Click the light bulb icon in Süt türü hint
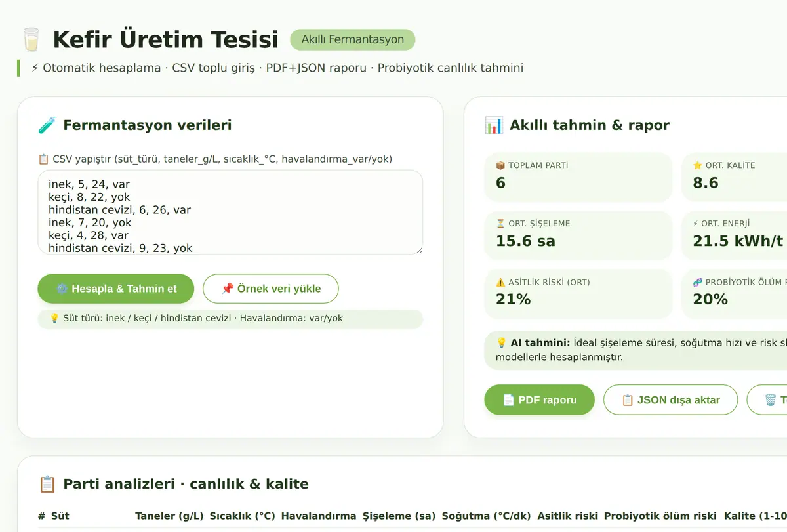 coord(54,318)
